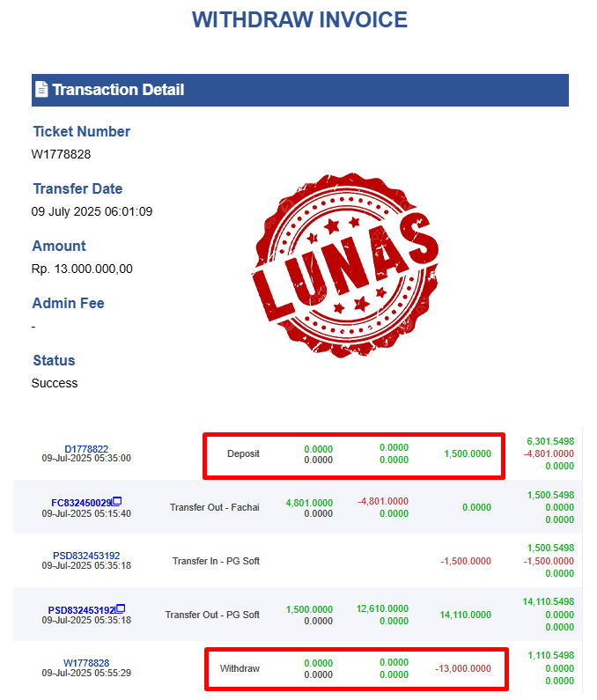Viewport: 597px width, 700px height.
Task: Click green 4,801.0000 in Fachai row
Action: 309,503
